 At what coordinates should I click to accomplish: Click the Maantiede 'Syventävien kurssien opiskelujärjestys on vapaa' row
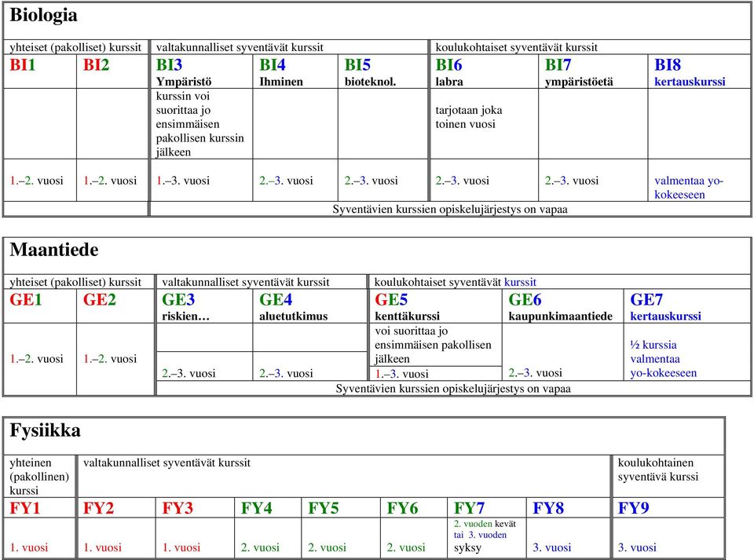(x=453, y=389)
